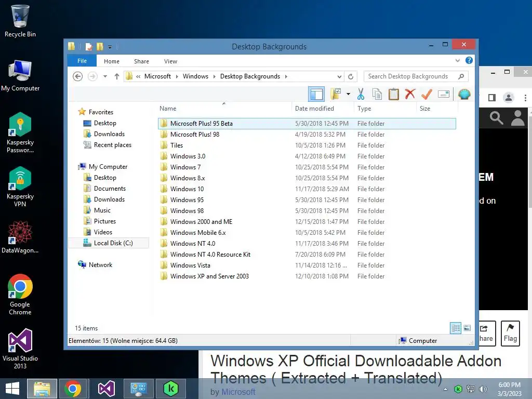Toggle the navigation pane layout button

(x=316, y=94)
